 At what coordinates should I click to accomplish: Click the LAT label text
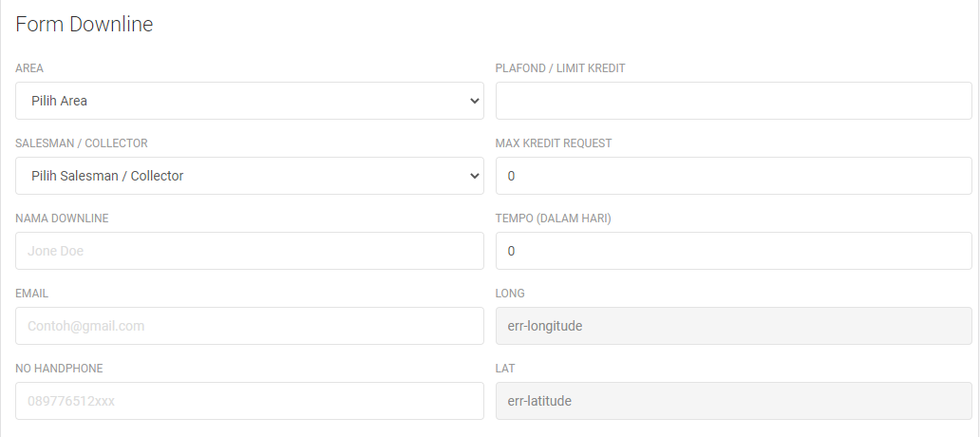click(x=505, y=369)
